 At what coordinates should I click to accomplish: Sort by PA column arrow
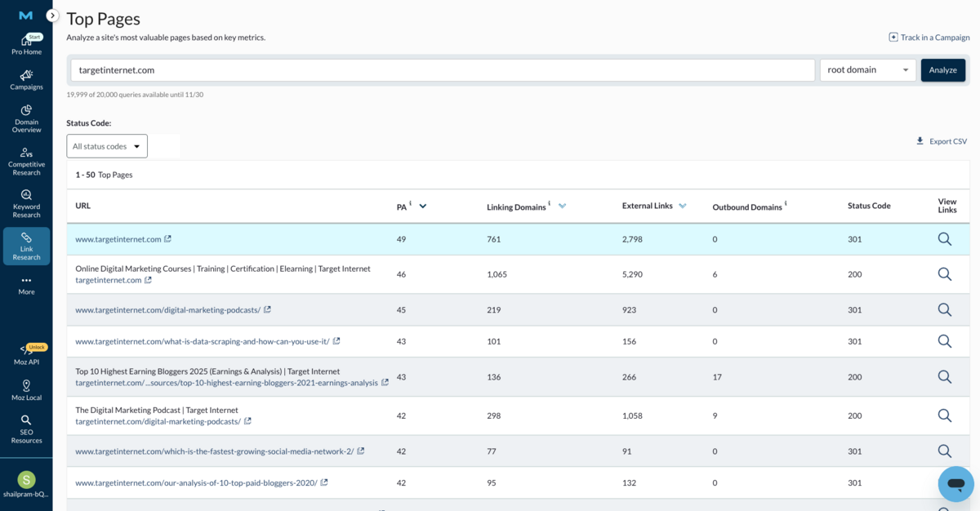(x=423, y=207)
